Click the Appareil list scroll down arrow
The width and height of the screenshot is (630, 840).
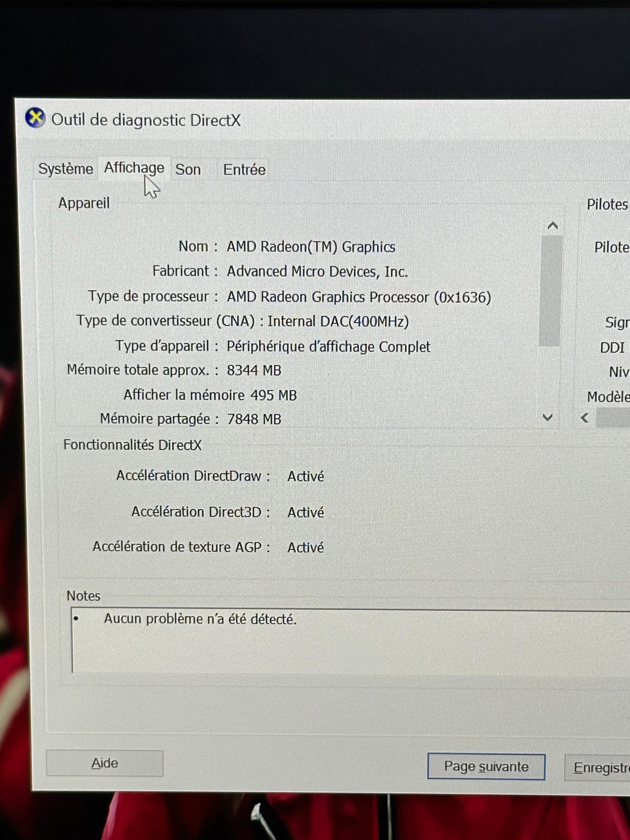(548, 418)
